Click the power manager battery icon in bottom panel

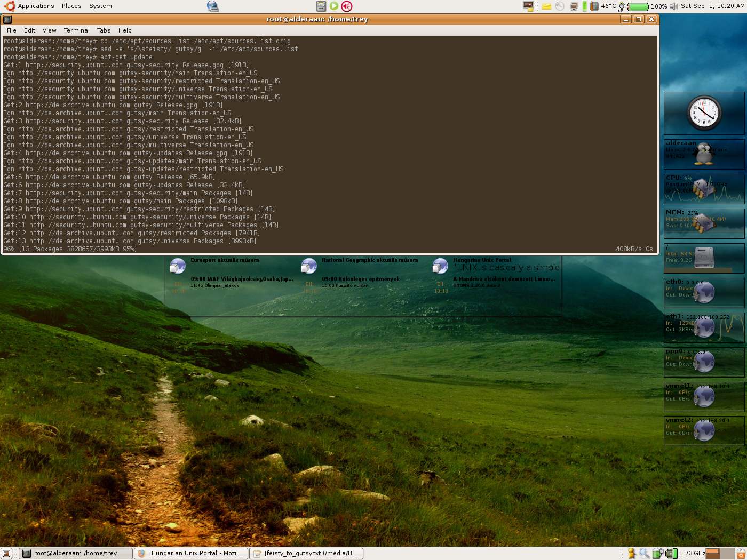657,554
